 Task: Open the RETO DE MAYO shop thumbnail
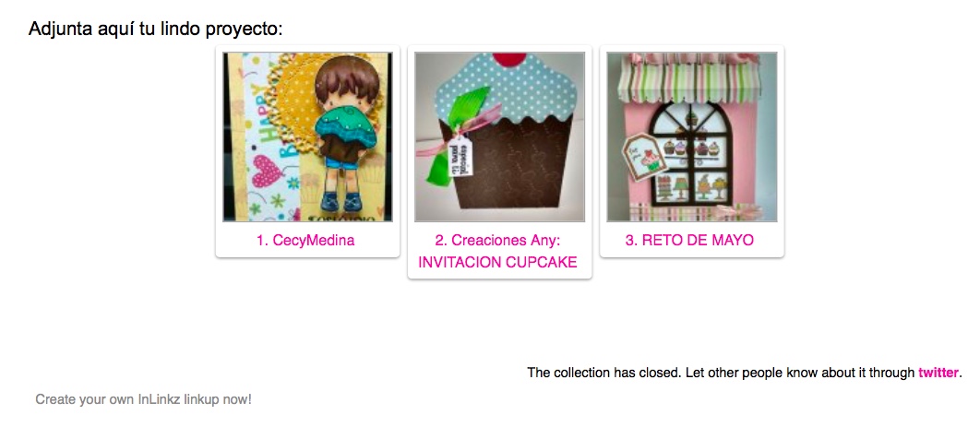click(x=692, y=136)
